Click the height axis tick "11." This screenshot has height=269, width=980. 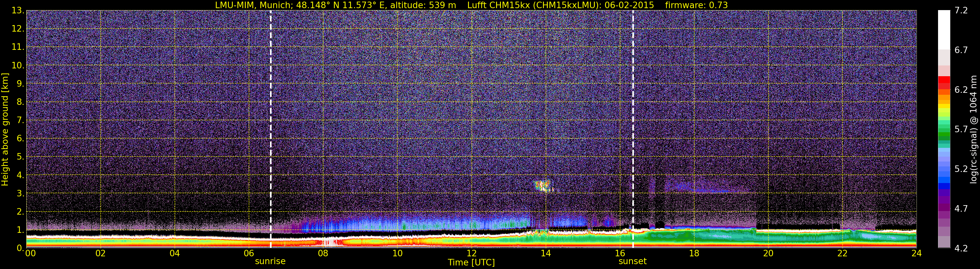click(18, 47)
